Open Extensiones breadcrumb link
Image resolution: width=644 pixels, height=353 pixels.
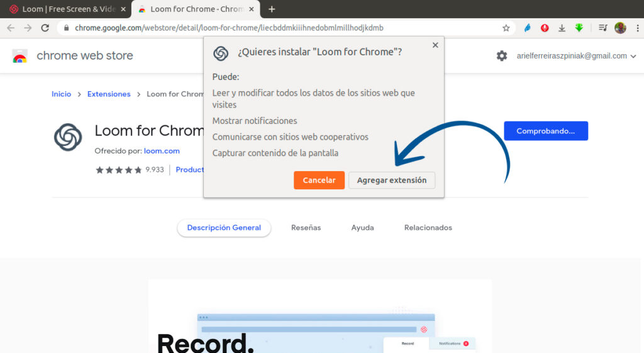point(109,94)
